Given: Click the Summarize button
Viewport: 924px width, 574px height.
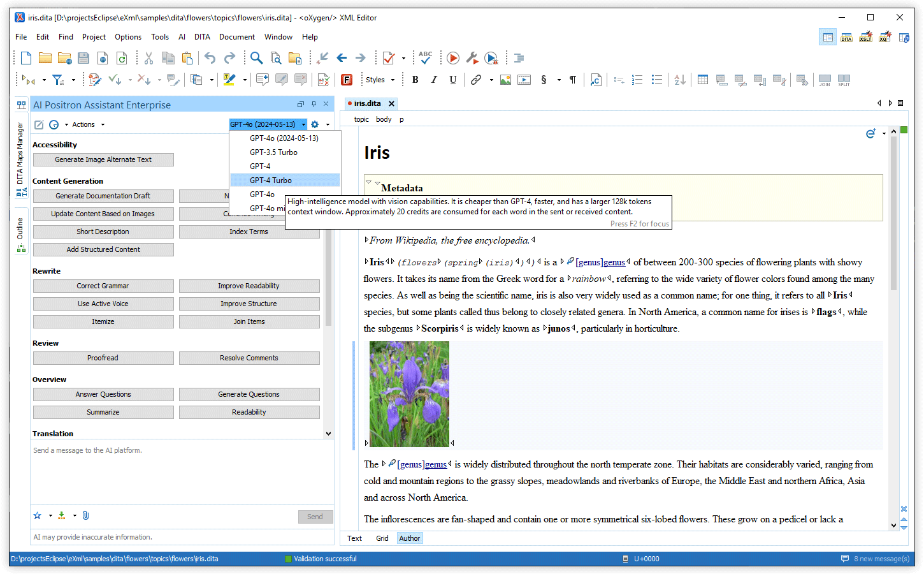Looking at the screenshot, I should click(x=103, y=412).
